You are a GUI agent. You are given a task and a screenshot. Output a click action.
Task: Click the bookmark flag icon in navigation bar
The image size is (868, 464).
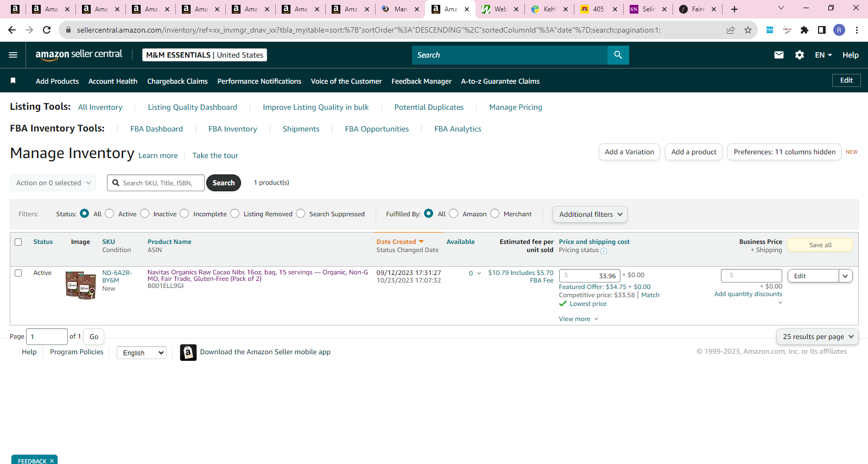13,80
